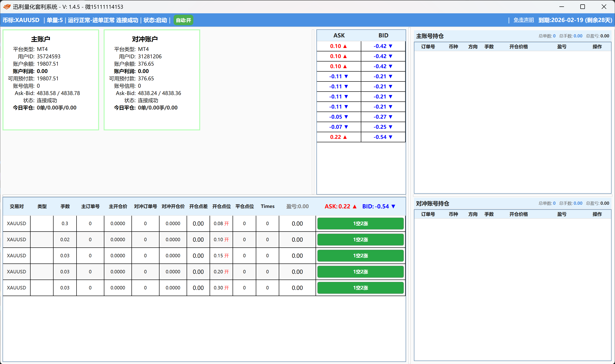615x364 pixels.
Task: Click the 1空2涨 button for 0.30 开 row
Action: pyautogui.click(x=360, y=288)
